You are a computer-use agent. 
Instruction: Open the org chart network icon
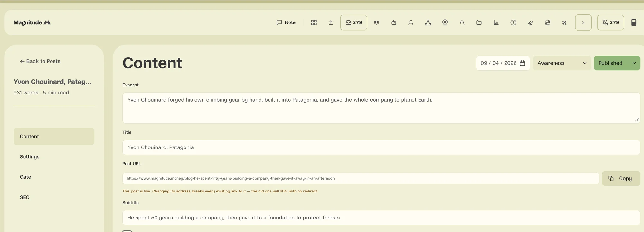click(428, 22)
